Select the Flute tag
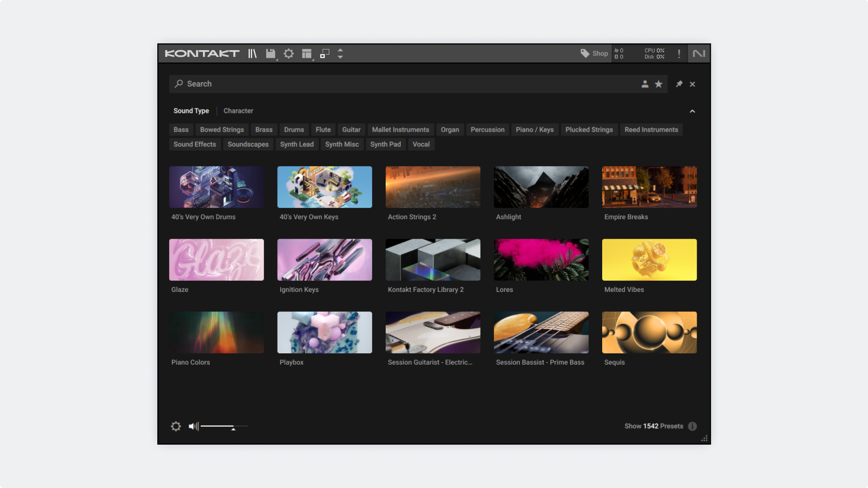Screen dimensions: 868x488 click(x=323, y=130)
